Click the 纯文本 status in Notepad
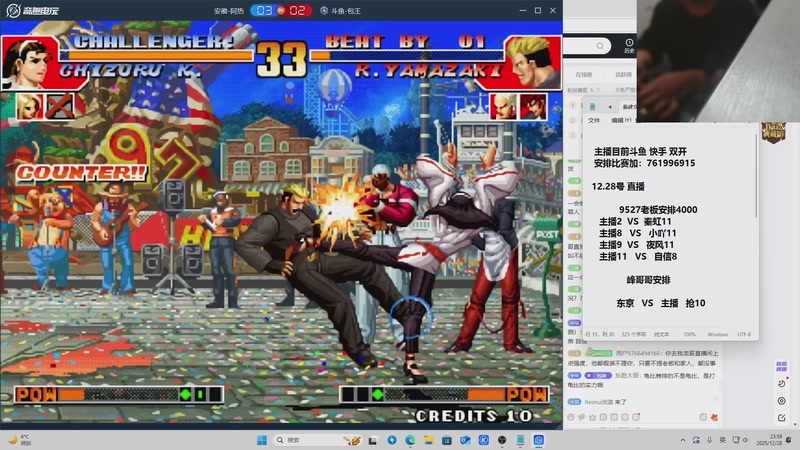This screenshot has width=800, height=450. [x=661, y=334]
